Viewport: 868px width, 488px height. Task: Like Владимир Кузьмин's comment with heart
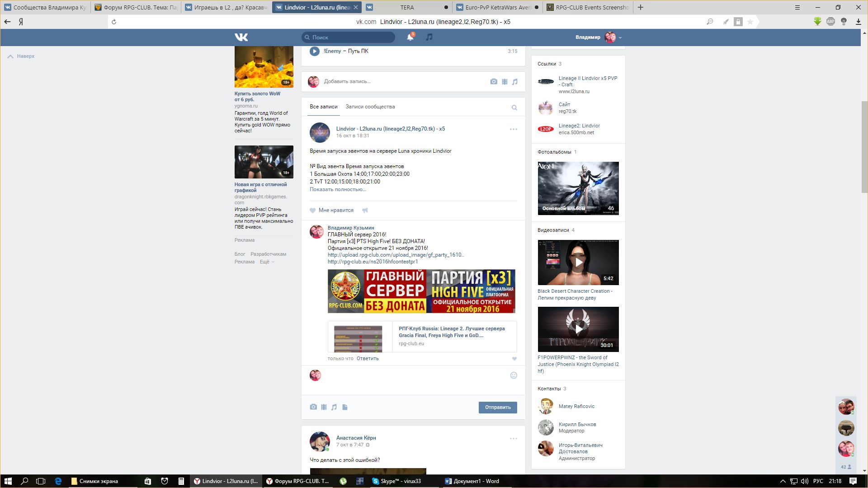514,359
